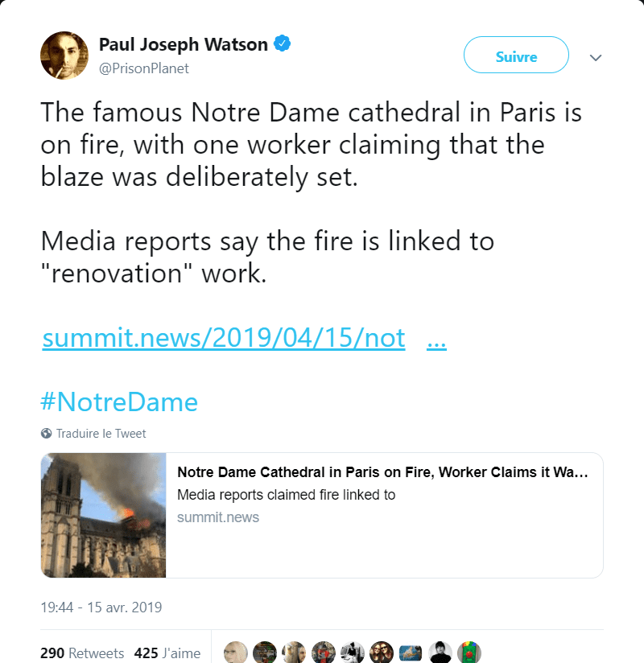Open Paul Joseph Watson's profile picture
644x663 pixels.
coord(64,56)
